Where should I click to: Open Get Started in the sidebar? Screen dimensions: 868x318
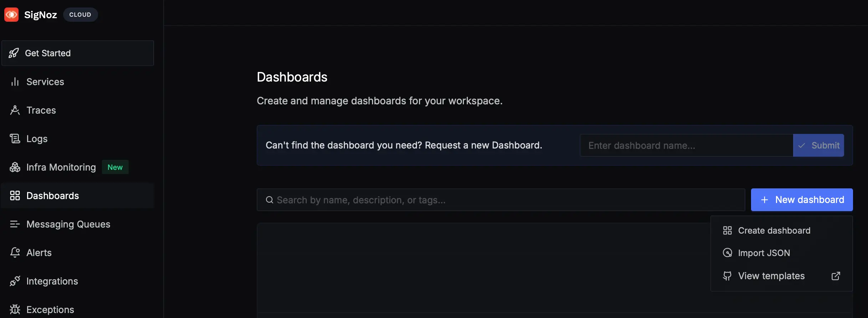click(x=78, y=53)
